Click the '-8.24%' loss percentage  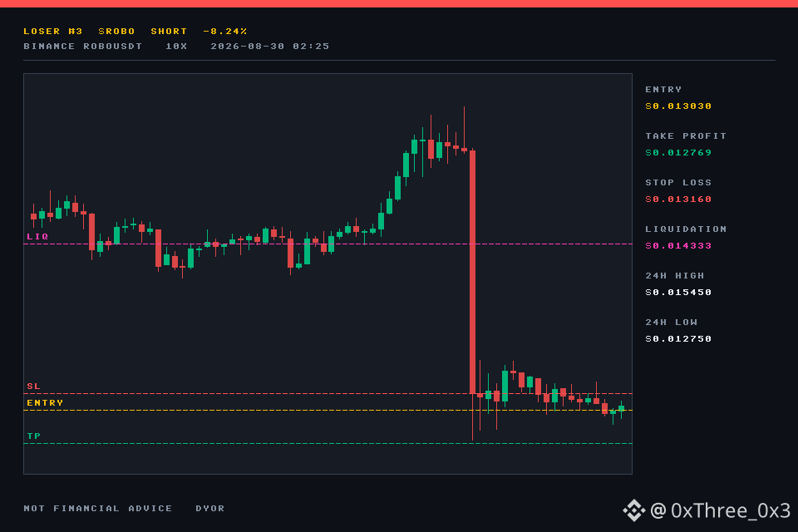[x=225, y=32]
